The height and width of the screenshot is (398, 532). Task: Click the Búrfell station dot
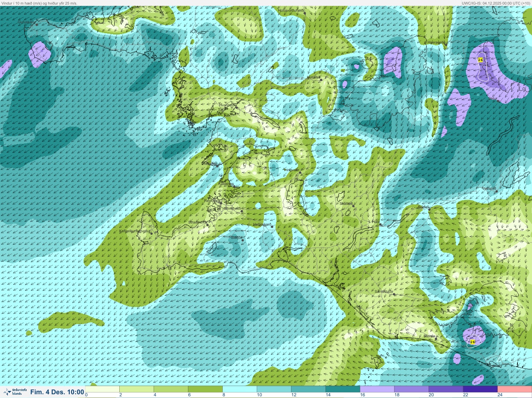(x=430, y=209)
